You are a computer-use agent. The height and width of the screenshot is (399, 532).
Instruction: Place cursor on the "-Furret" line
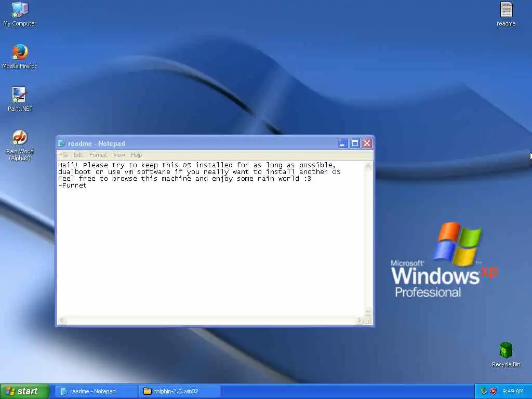pos(72,185)
